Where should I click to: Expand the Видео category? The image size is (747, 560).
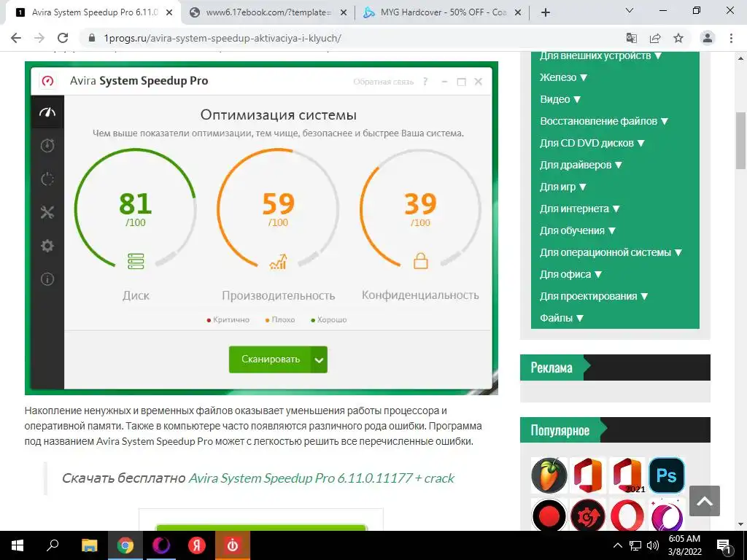(560, 99)
